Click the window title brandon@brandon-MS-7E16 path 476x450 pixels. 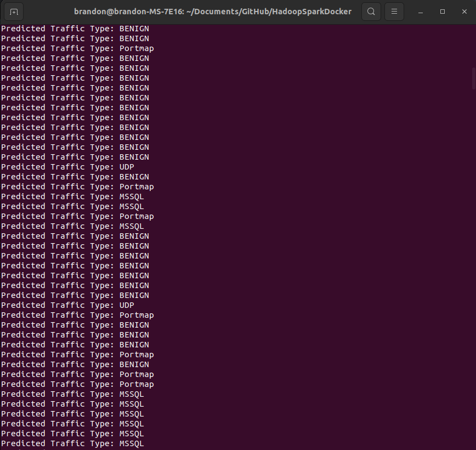[x=213, y=12]
